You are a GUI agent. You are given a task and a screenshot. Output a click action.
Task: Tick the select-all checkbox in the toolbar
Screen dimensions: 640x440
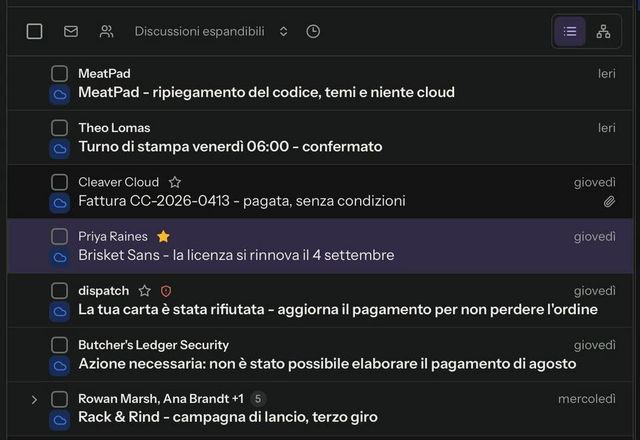34,31
